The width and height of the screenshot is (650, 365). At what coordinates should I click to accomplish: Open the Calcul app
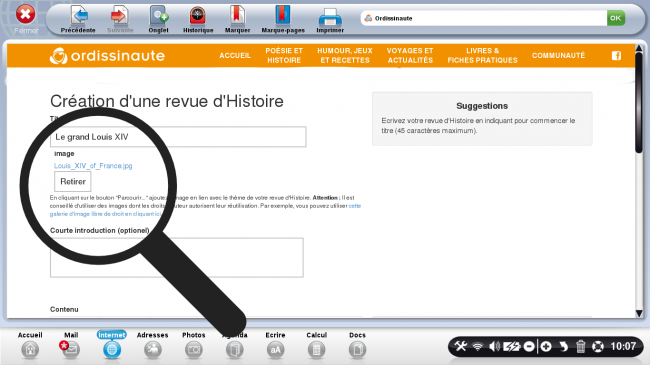click(316, 346)
